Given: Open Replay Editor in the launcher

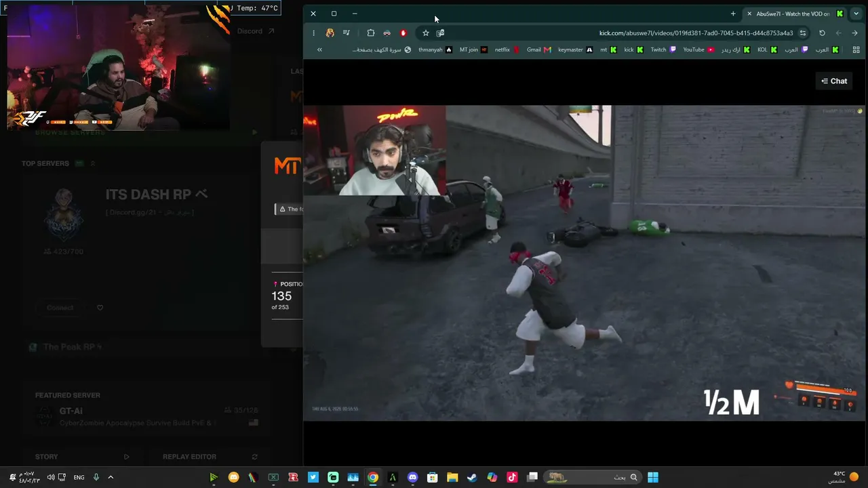Looking at the screenshot, I should pos(210,457).
